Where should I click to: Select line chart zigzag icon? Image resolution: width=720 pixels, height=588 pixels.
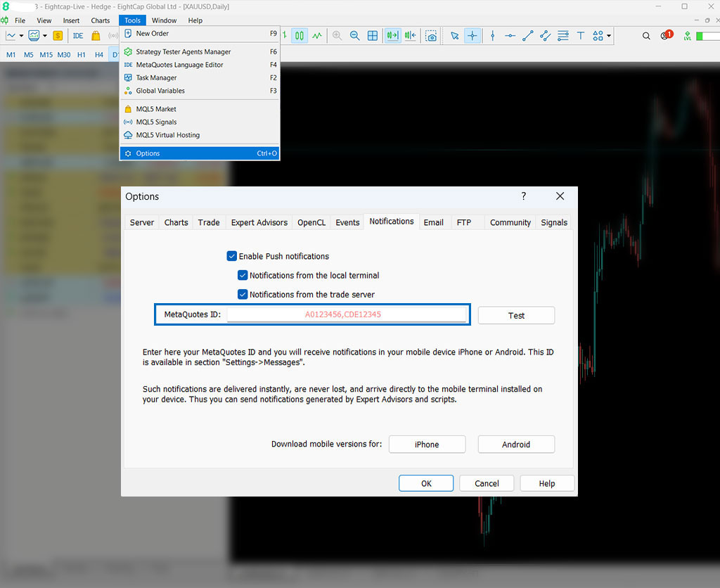[x=317, y=36]
